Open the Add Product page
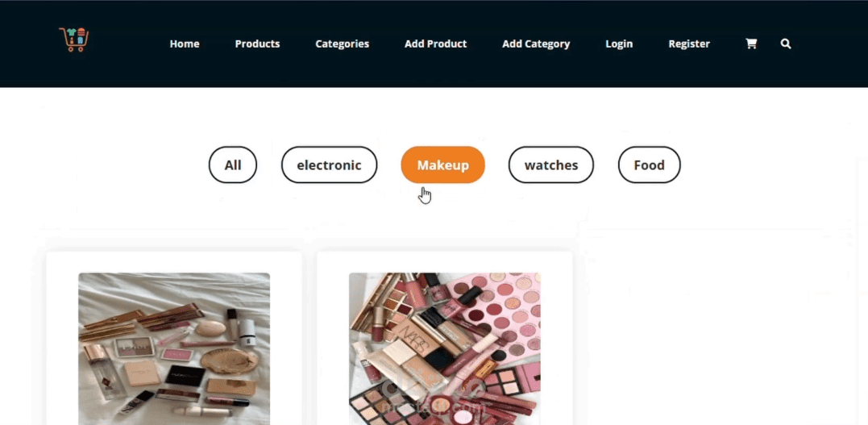Viewport: 868px width, 425px height. [436, 44]
